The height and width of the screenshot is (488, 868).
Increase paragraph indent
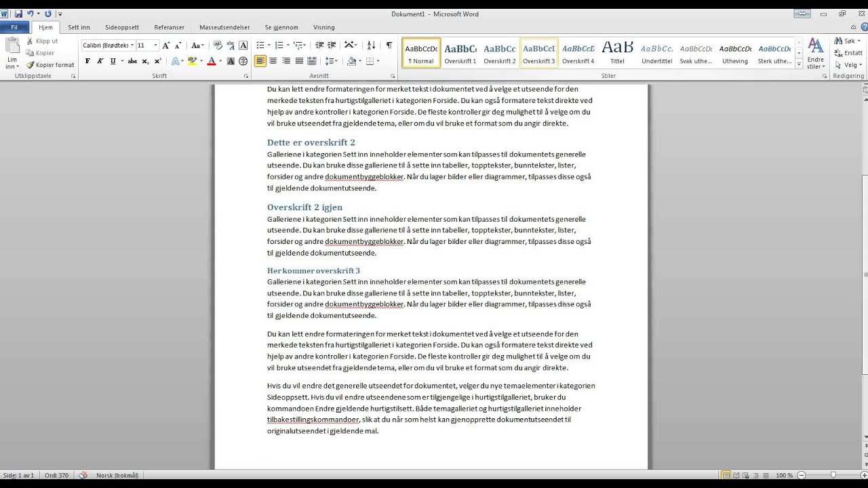tap(332, 45)
